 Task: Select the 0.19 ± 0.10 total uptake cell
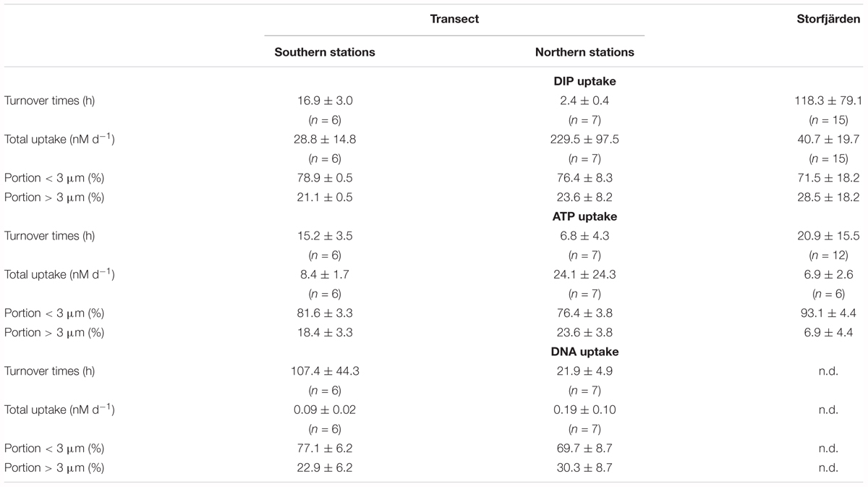point(584,410)
